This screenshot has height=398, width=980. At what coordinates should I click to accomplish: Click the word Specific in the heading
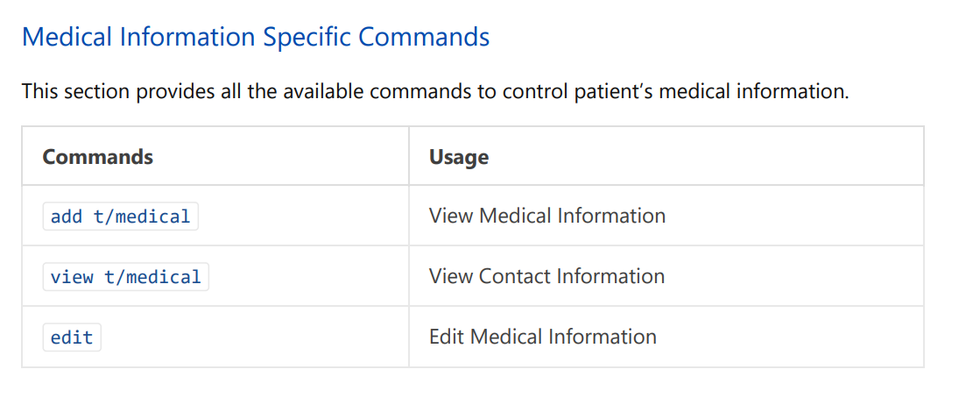(x=306, y=39)
